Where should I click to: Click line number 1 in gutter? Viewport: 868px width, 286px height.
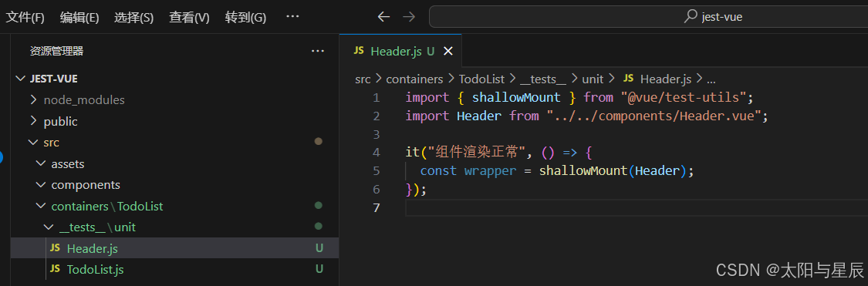[x=377, y=98]
